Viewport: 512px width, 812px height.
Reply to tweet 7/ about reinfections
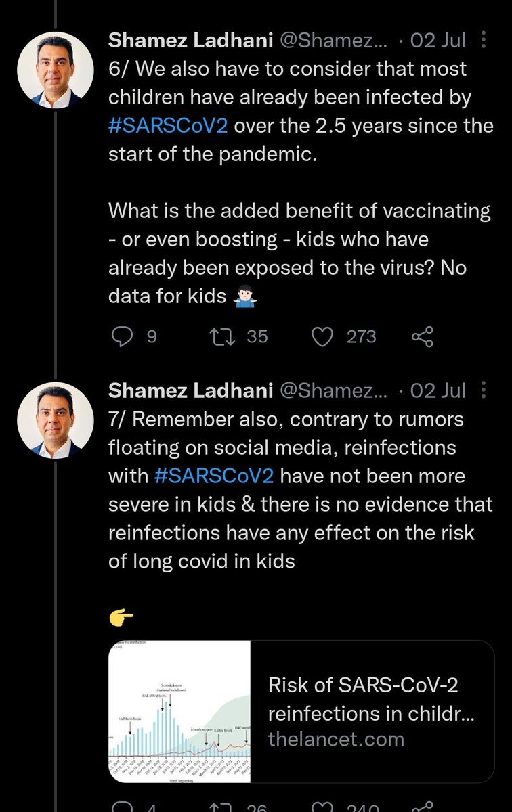[123, 805]
